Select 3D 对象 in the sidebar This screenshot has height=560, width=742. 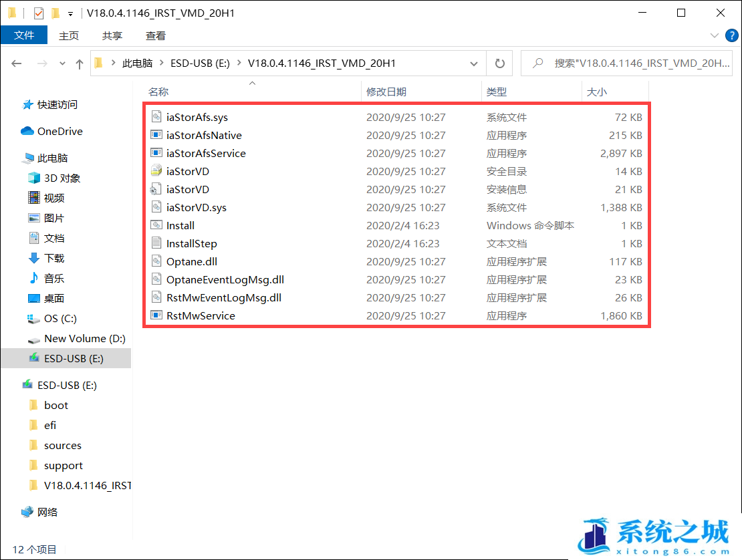click(54, 178)
